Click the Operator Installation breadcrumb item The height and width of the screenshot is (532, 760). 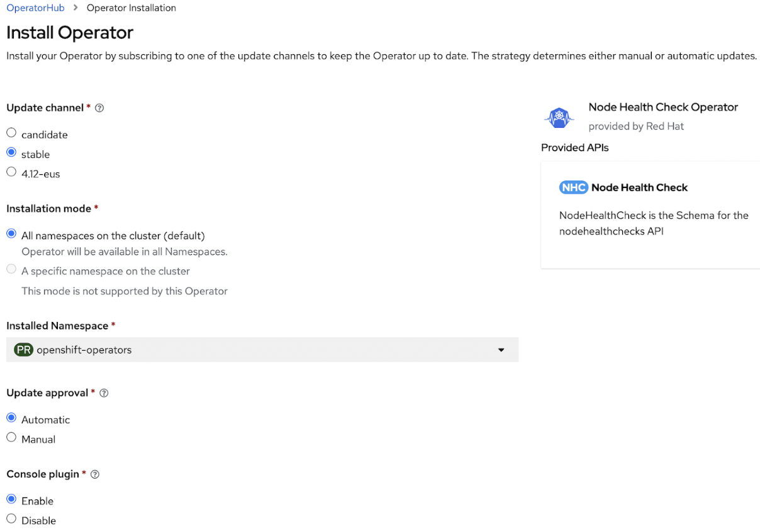[x=131, y=8]
